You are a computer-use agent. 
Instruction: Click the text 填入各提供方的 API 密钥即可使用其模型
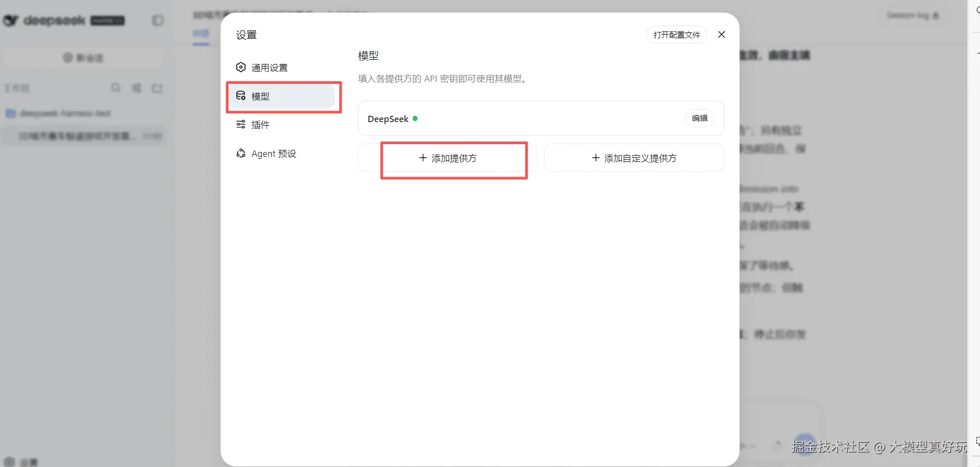coord(442,79)
